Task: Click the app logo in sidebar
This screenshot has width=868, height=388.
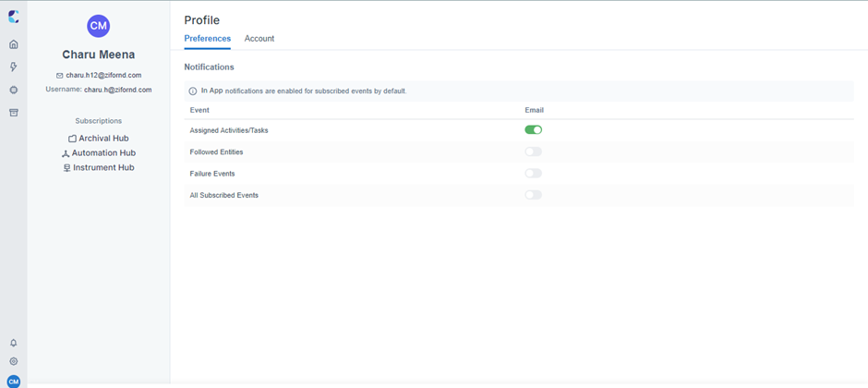Action: 14,17
